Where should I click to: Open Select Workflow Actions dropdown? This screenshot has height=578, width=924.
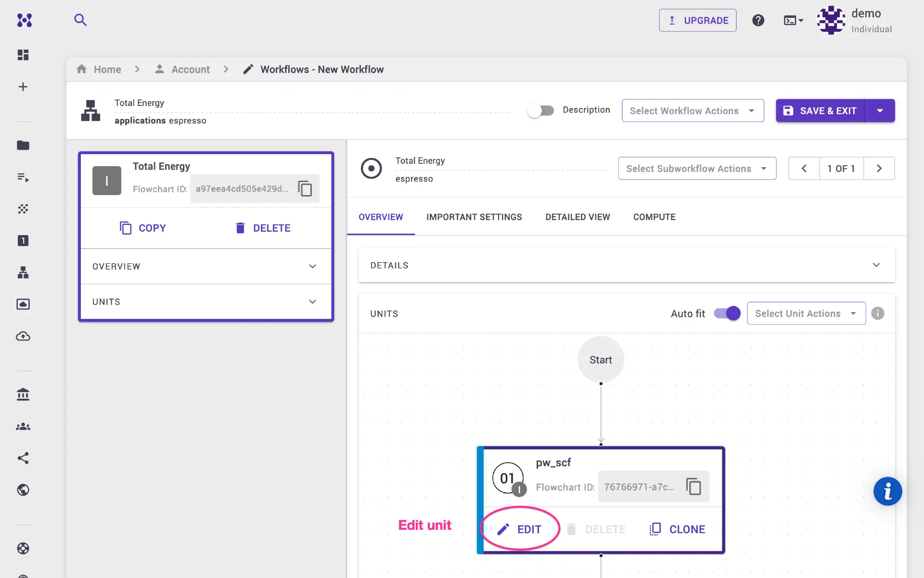pyautogui.click(x=693, y=111)
